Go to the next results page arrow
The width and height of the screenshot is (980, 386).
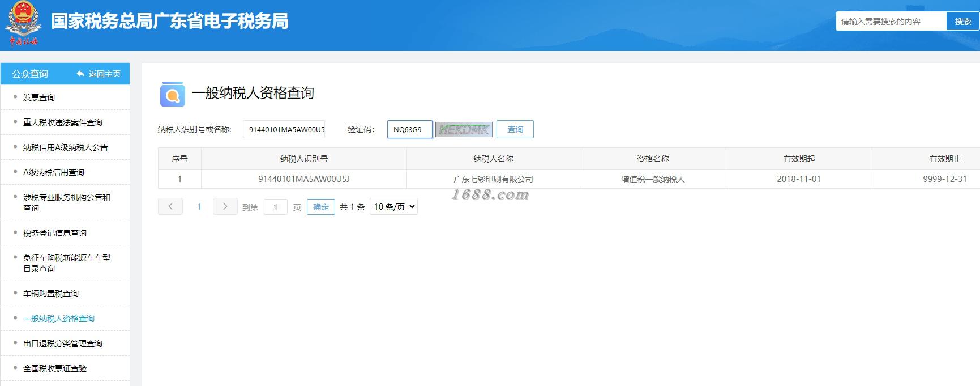pos(225,206)
